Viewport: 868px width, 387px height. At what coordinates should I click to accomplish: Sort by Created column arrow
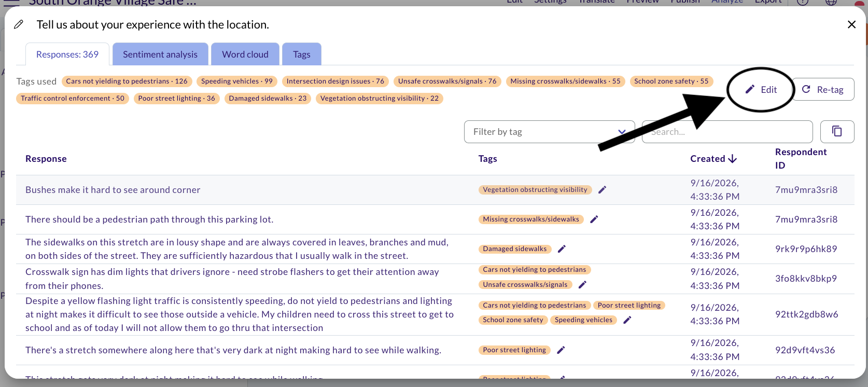click(732, 159)
